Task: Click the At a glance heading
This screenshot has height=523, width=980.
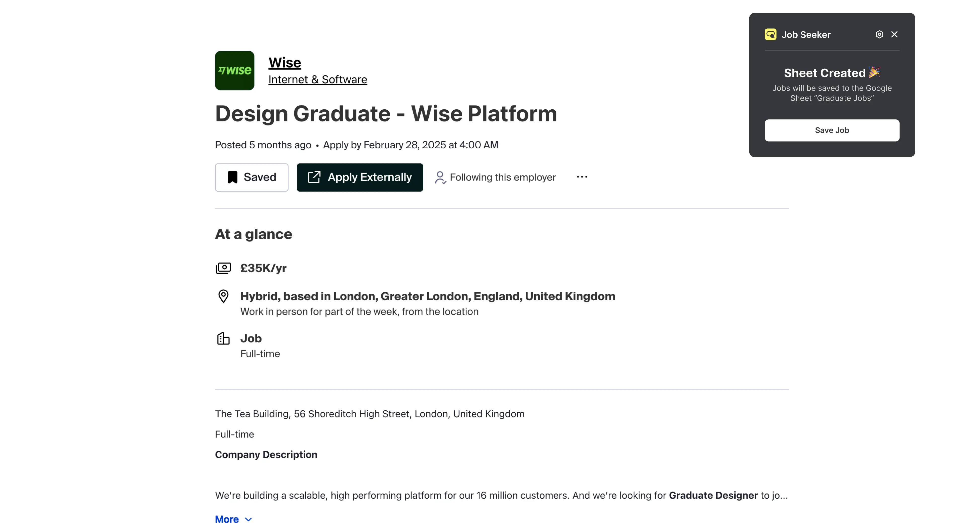Action: tap(253, 234)
